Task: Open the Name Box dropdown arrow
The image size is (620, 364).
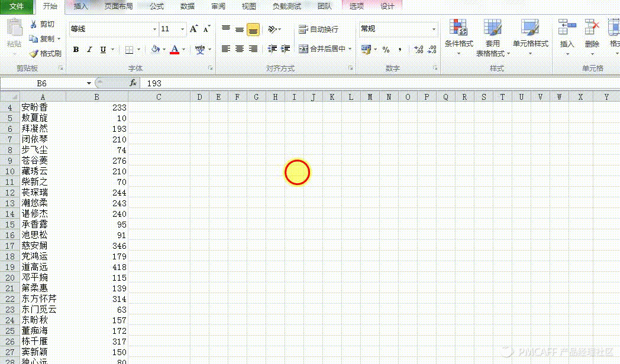Action: tap(89, 83)
